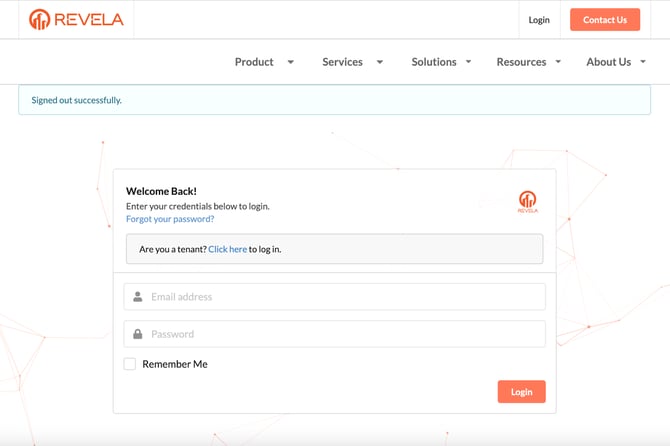Click the padlock icon in password field
670x446 pixels.
138,334
